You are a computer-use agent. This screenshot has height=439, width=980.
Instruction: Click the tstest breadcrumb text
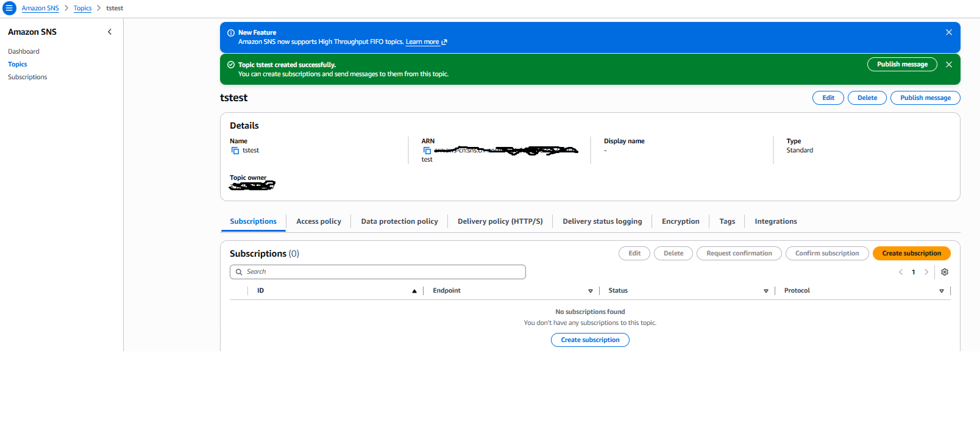tap(115, 9)
